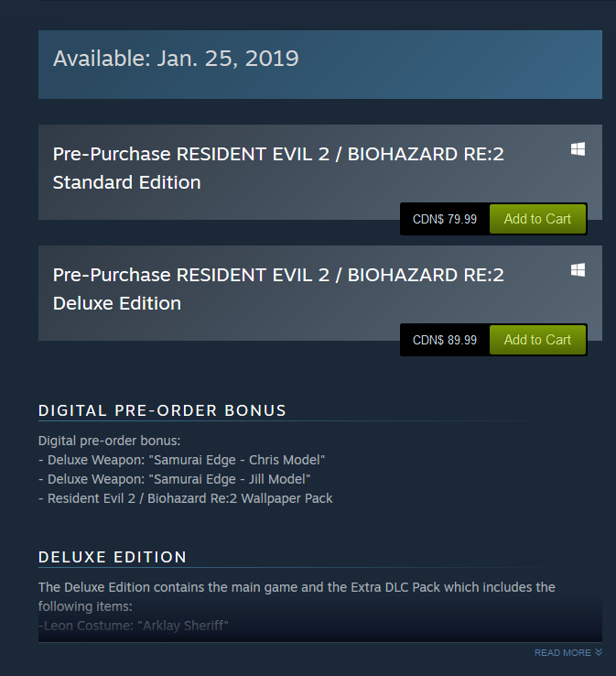Image resolution: width=616 pixels, height=676 pixels.
Task: Add Standard Edition to cart
Action: (537, 219)
